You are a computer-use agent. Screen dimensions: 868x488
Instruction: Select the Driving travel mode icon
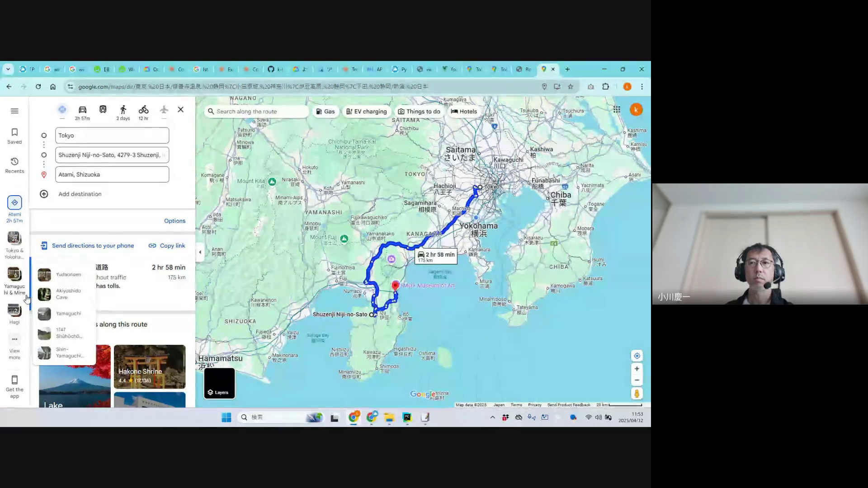[82, 110]
